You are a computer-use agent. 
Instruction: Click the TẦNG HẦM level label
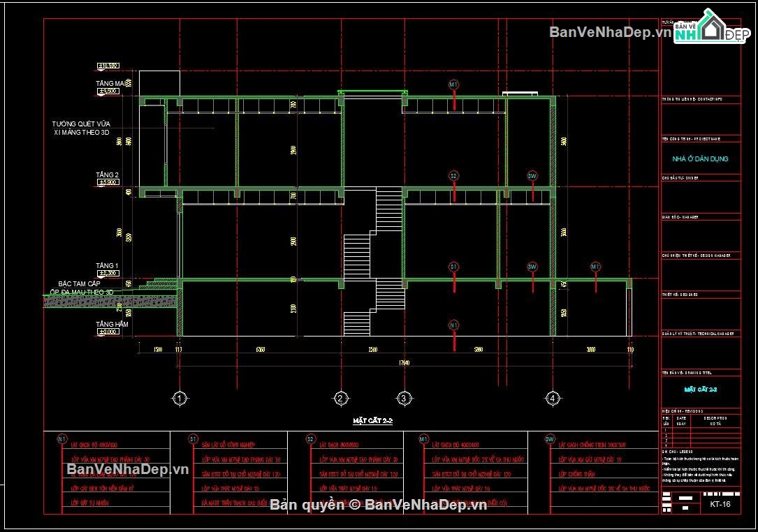tap(112, 324)
